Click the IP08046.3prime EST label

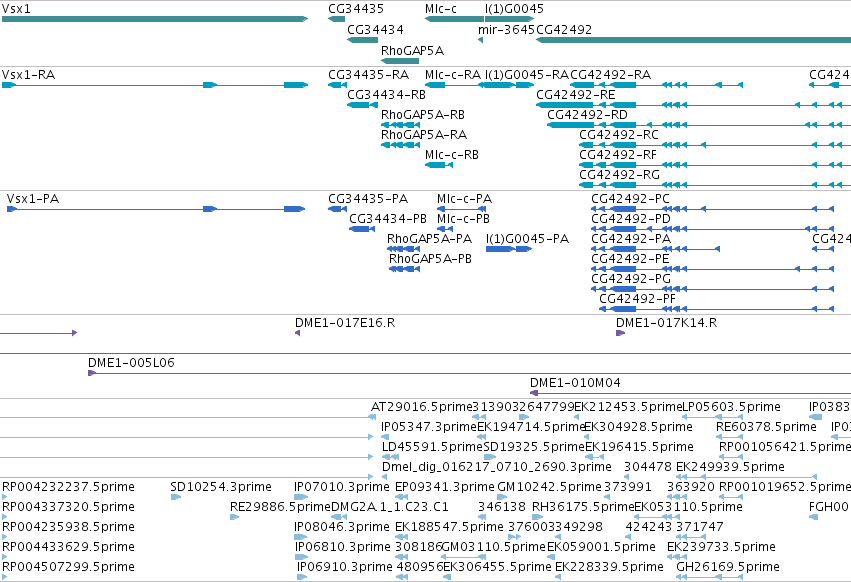pyautogui.click(x=342, y=527)
